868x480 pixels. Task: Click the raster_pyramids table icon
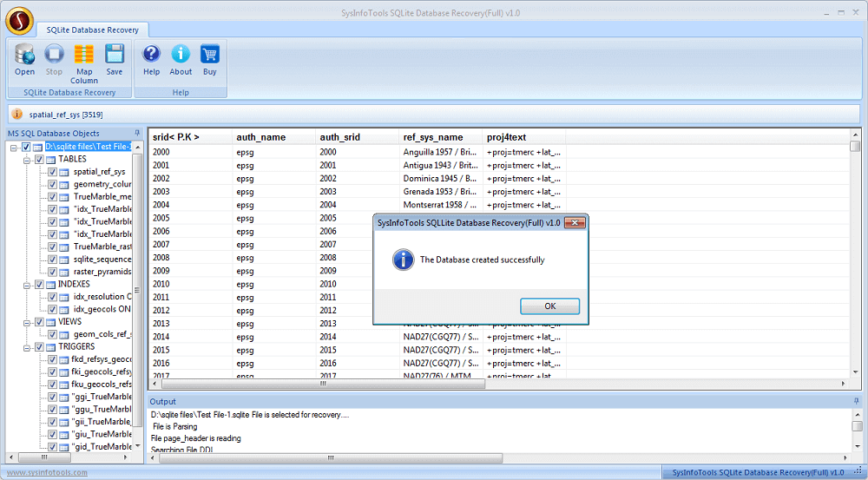(64, 272)
